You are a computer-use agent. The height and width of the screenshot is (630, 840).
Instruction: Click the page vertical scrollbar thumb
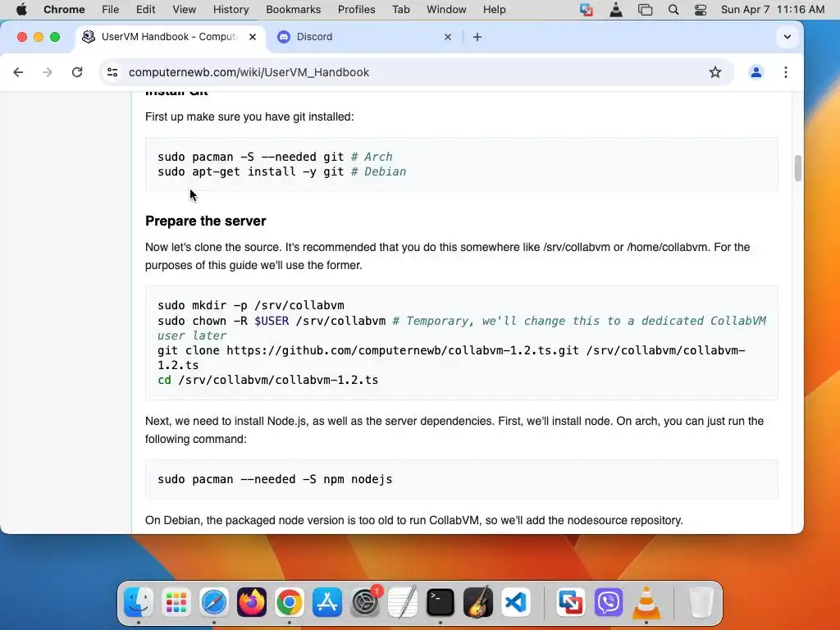[x=797, y=168]
